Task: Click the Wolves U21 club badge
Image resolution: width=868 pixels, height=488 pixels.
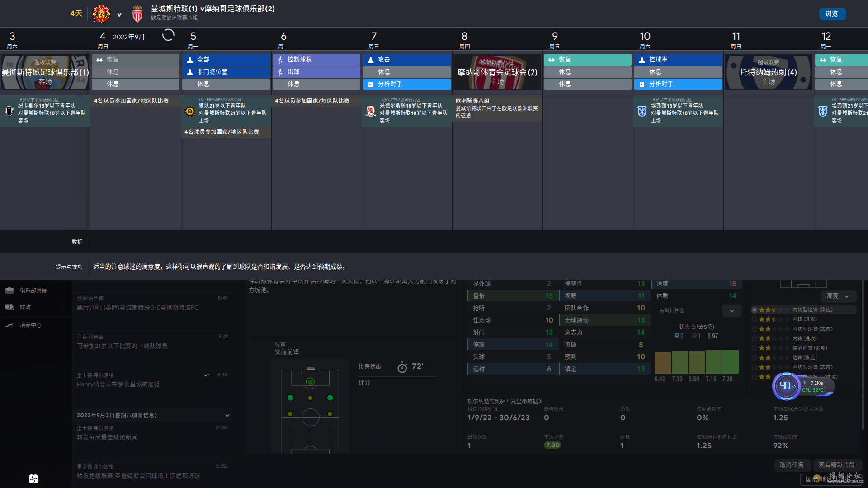Action: point(190,111)
